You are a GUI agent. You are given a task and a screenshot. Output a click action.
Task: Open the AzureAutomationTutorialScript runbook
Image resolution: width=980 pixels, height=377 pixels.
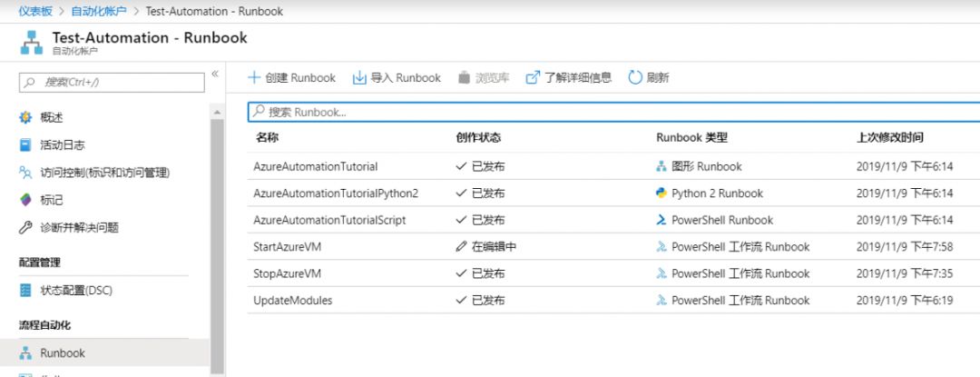[x=329, y=220]
